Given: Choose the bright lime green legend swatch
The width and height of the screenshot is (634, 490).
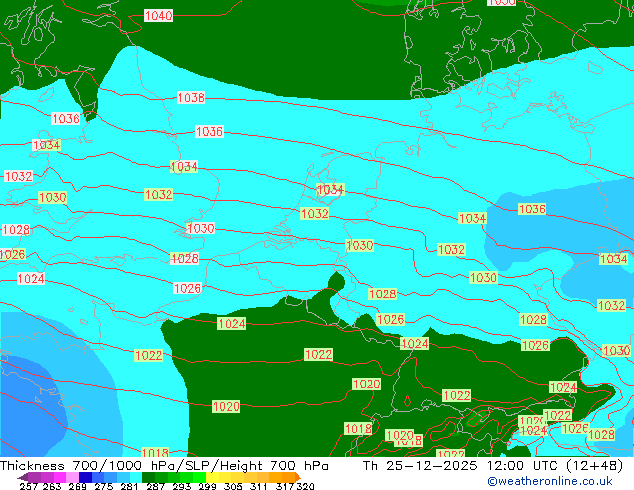Looking at the screenshot, I should point(199,477).
